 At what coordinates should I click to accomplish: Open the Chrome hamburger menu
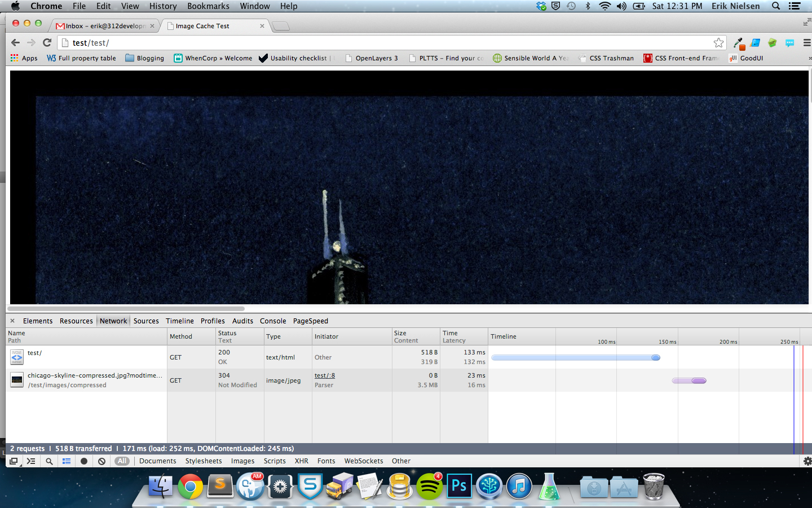(x=807, y=43)
